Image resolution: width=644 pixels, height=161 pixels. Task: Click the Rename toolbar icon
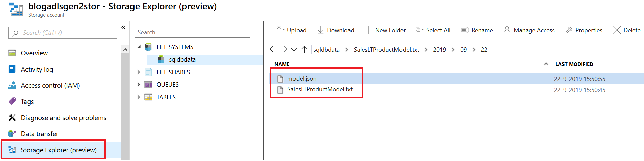(465, 30)
